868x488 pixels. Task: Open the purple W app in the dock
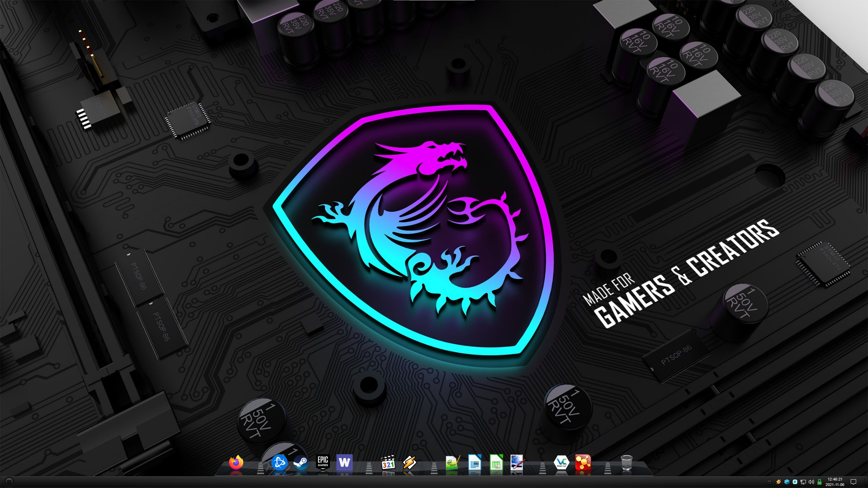(x=344, y=462)
